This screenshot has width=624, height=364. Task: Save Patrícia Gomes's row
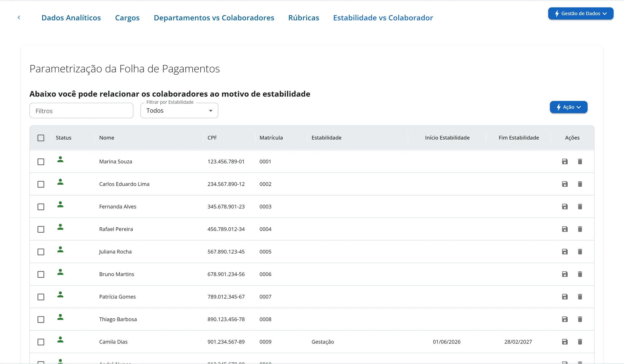tap(565, 297)
